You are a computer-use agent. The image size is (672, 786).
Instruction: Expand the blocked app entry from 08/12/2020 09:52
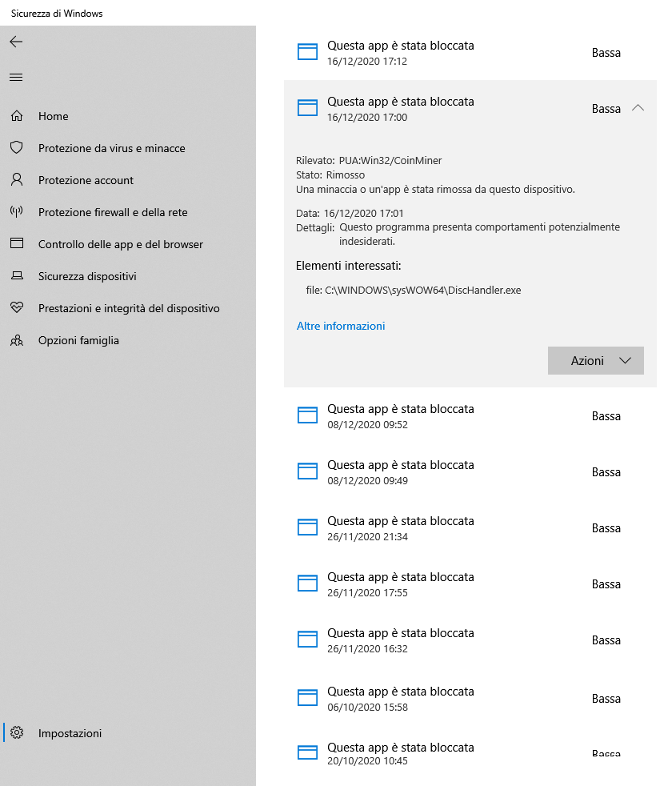click(470, 416)
